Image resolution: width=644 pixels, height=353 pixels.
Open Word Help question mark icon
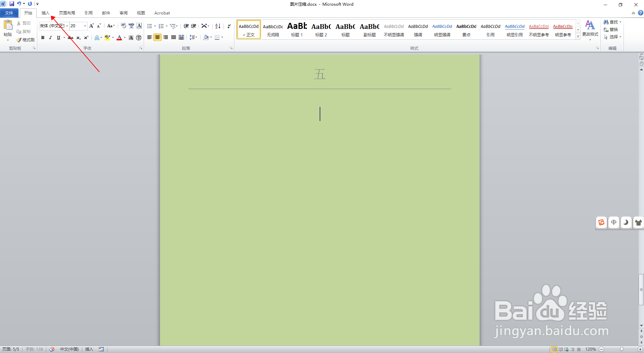pyautogui.click(x=640, y=13)
